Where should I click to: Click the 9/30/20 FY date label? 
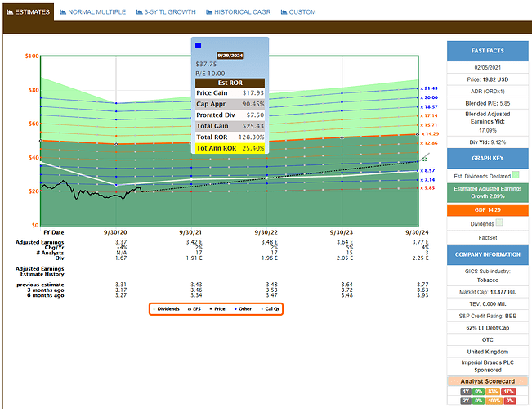pyautogui.click(x=115, y=232)
